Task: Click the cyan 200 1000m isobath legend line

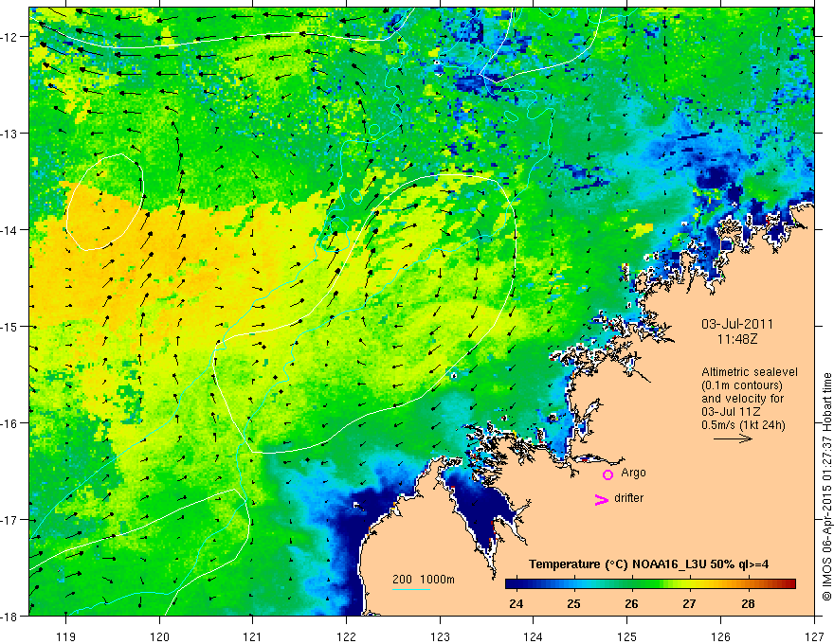Action: 411,589
